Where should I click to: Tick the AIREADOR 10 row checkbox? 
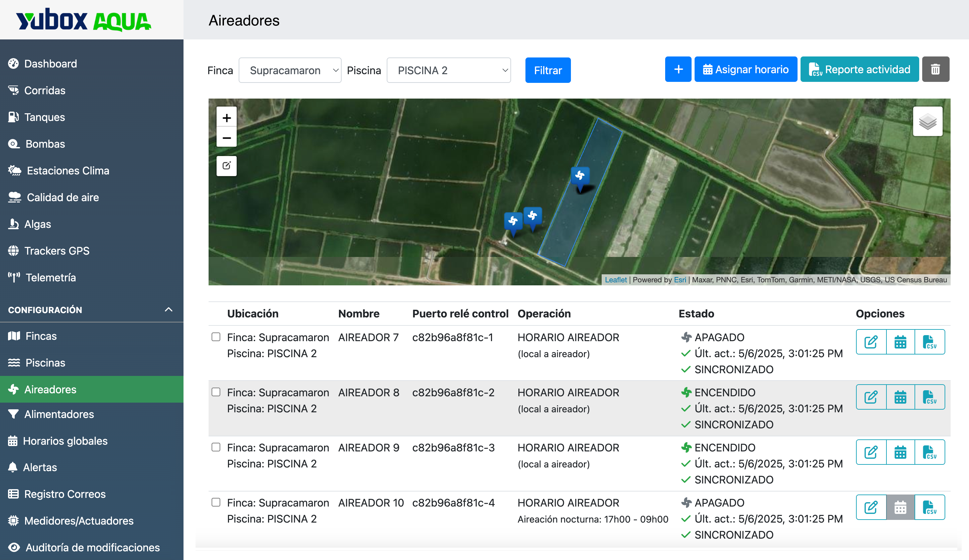(x=216, y=502)
